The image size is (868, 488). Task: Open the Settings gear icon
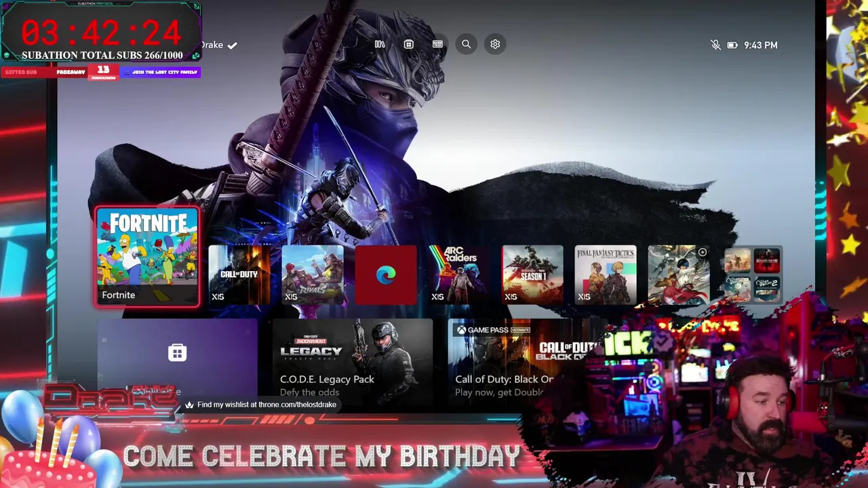[x=495, y=44]
